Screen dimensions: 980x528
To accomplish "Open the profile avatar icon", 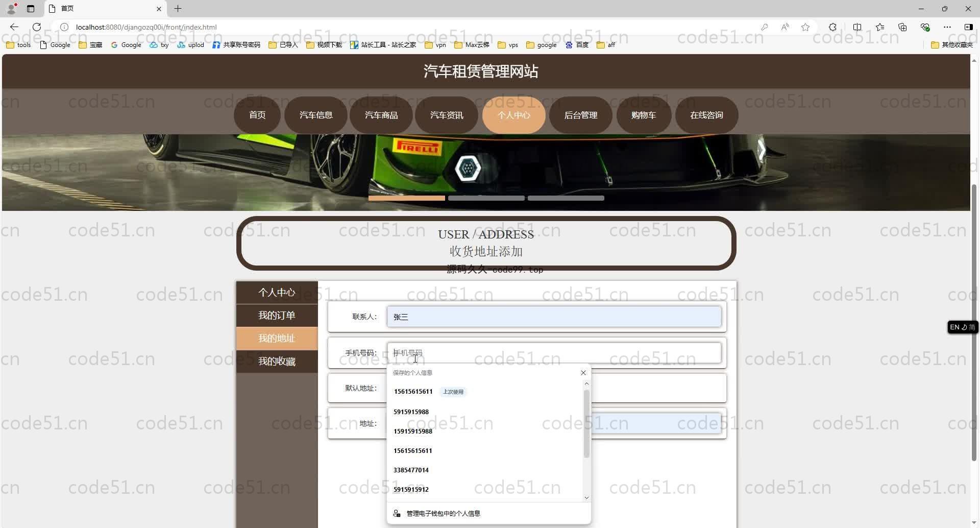I will click(11, 8).
